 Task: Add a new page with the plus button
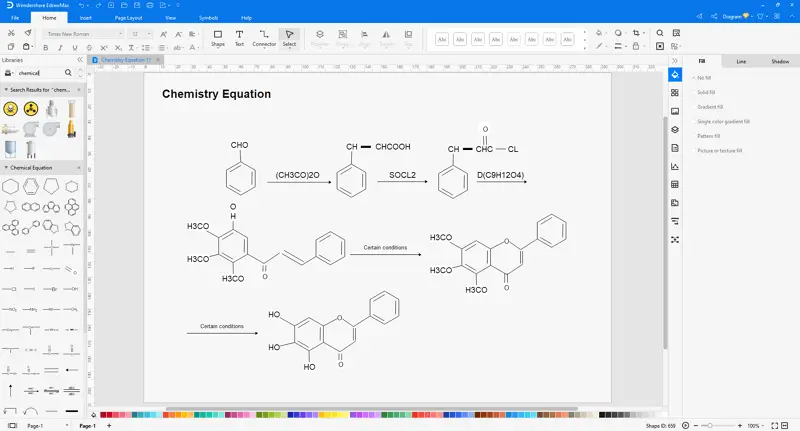[x=109, y=426]
